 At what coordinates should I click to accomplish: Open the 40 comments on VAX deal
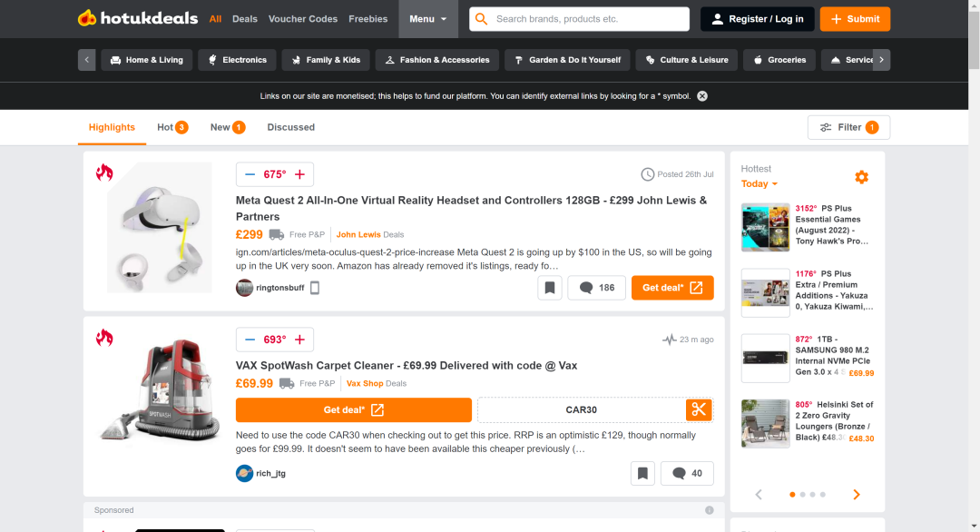(x=687, y=473)
